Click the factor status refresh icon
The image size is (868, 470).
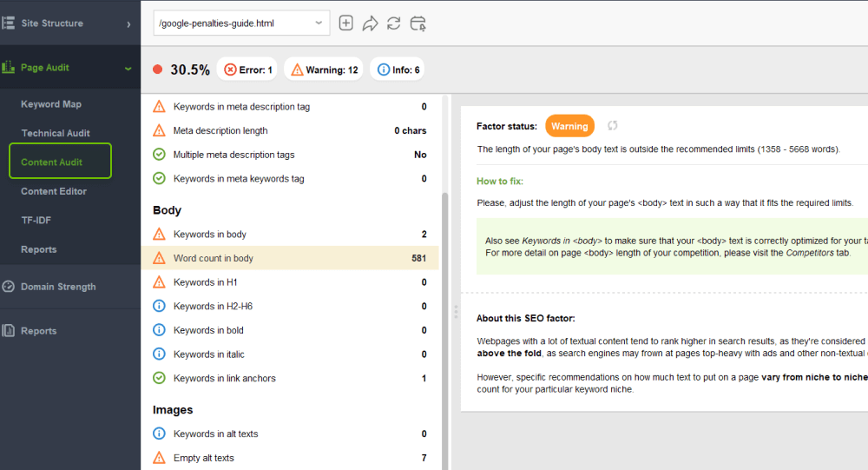click(x=612, y=126)
